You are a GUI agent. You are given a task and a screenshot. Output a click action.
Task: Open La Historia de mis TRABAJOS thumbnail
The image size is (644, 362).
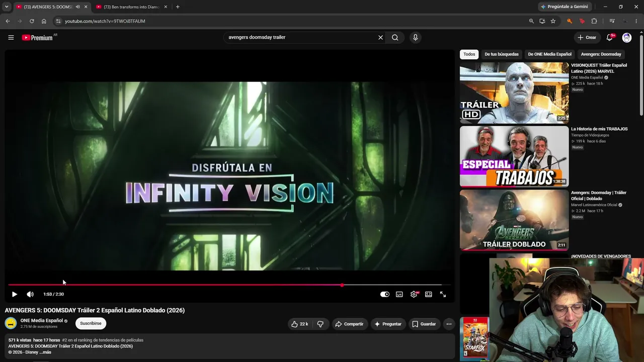(x=514, y=156)
